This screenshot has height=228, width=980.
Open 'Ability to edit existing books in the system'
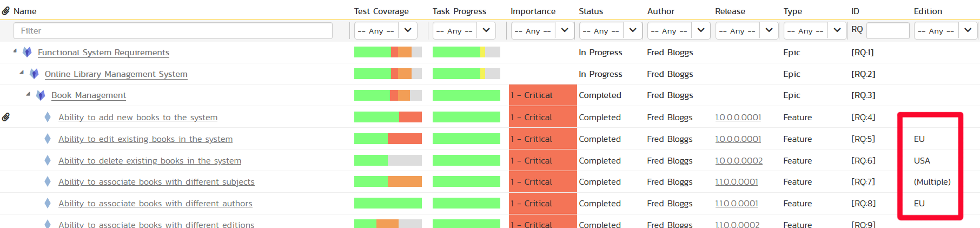pos(145,139)
